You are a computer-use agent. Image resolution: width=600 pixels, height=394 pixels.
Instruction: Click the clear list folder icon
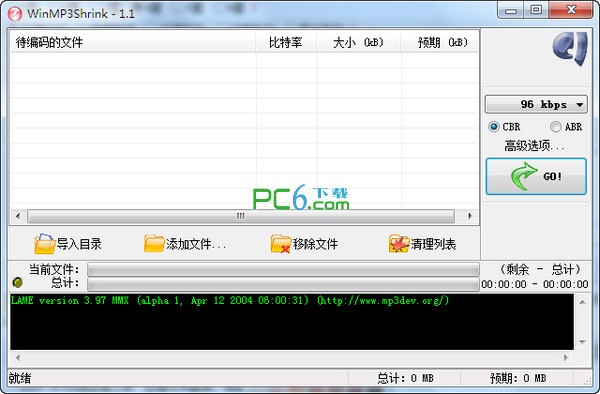[399, 244]
